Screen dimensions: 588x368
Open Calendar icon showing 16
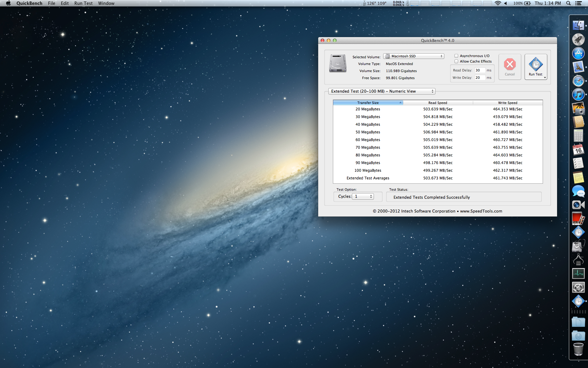pyautogui.click(x=578, y=150)
